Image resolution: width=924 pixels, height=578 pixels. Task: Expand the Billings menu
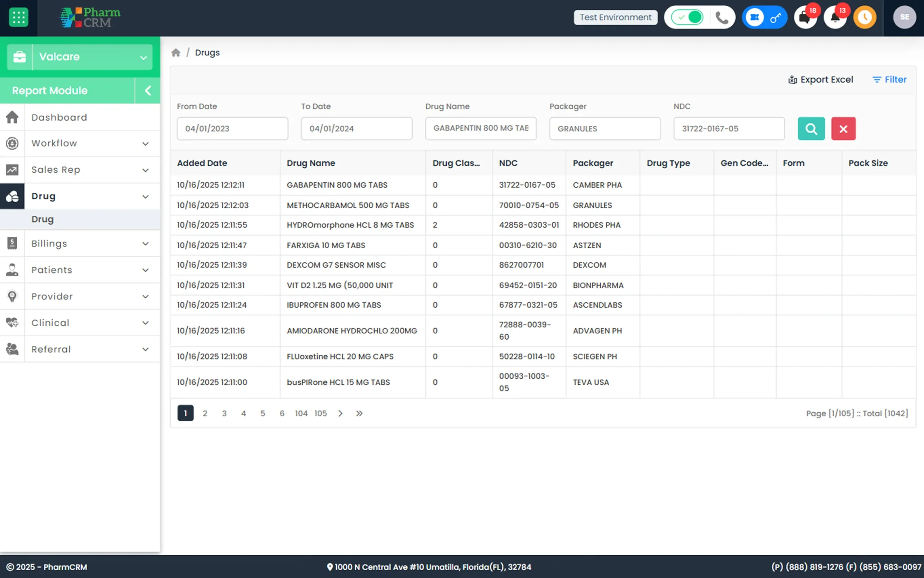point(80,243)
